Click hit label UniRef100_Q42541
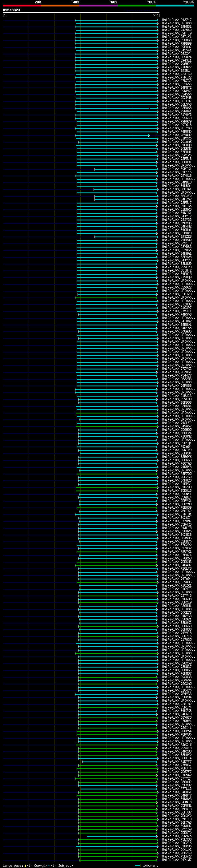 click(177, 50)
